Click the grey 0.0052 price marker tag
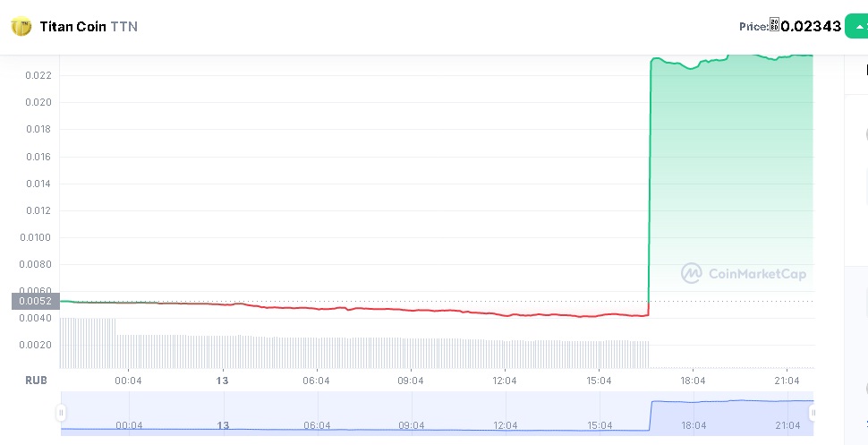 [36, 301]
